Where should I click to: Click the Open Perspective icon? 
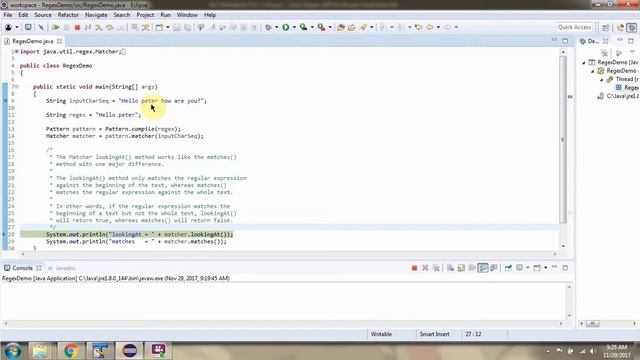pos(606,27)
